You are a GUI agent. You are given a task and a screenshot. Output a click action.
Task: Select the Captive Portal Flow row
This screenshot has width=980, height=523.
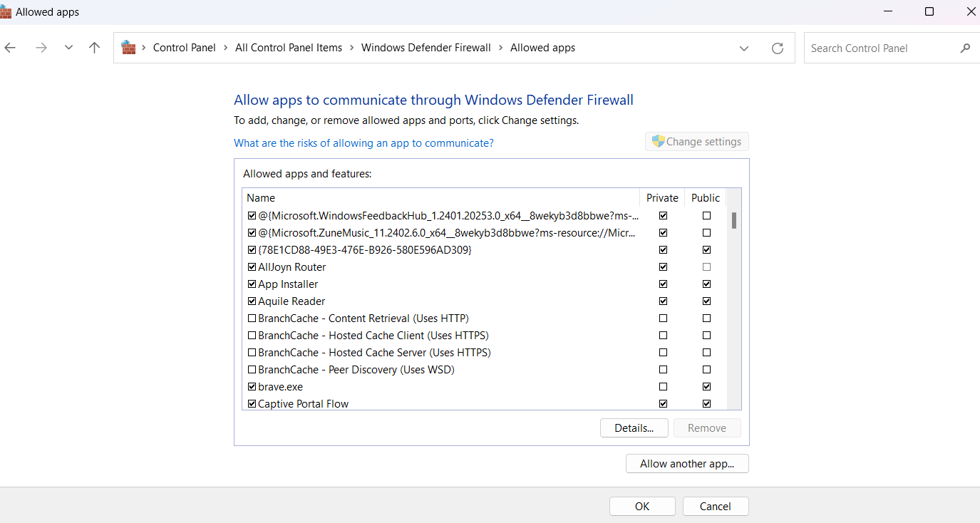(x=485, y=404)
